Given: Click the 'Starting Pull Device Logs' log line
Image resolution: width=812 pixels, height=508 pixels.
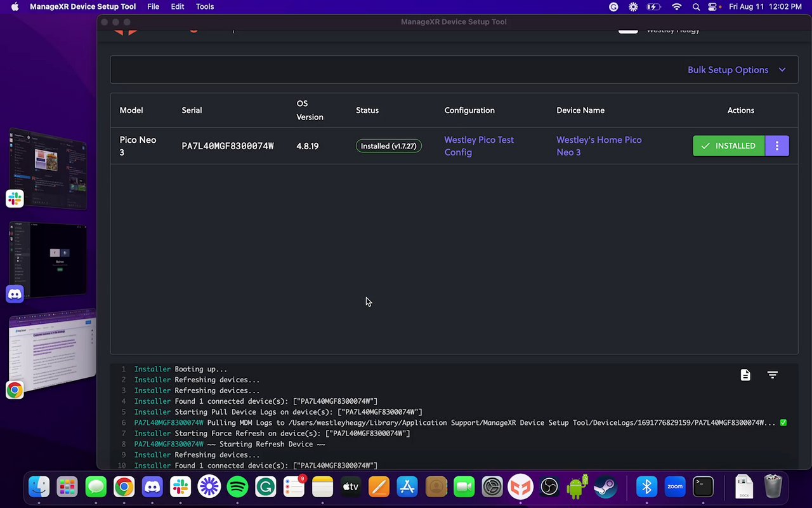Looking at the screenshot, I should click(x=278, y=412).
